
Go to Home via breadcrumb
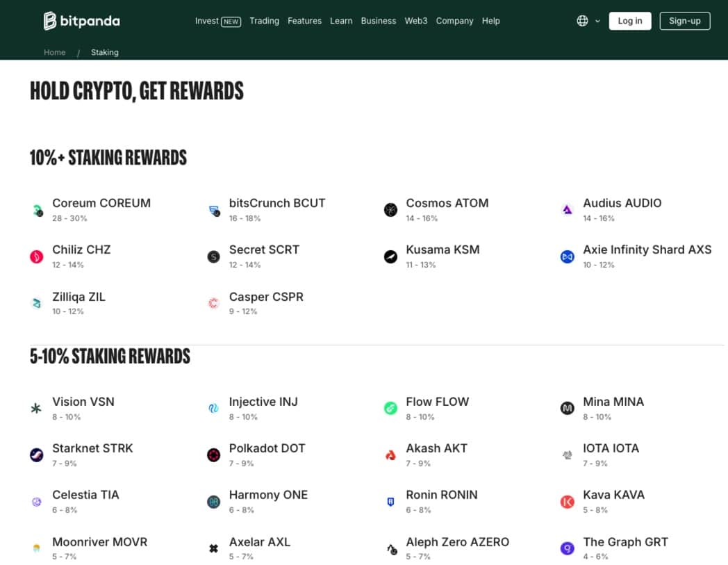tap(55, 52)
